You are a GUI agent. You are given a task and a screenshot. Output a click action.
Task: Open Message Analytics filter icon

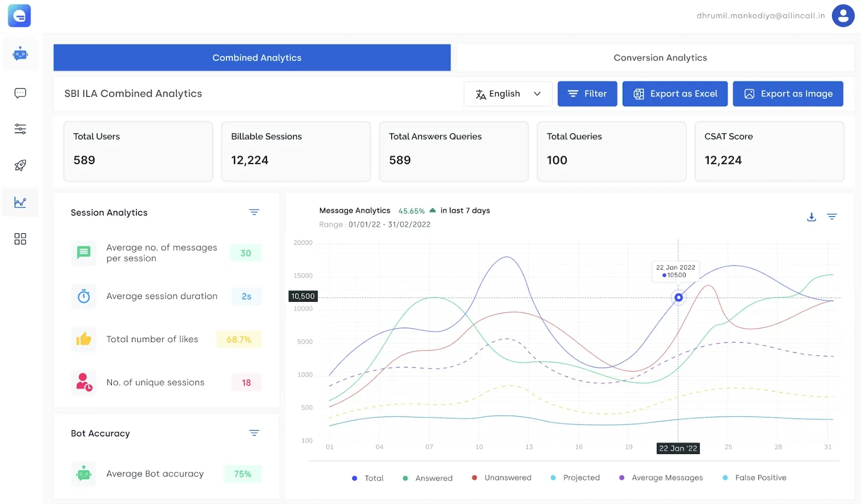pyautogui.click(x=832, y=217)
